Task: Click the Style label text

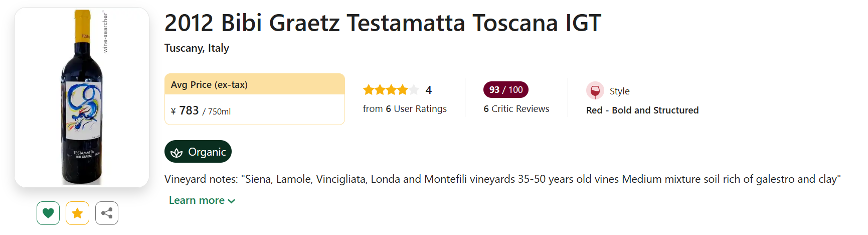Action: click(x=619, y=91)
